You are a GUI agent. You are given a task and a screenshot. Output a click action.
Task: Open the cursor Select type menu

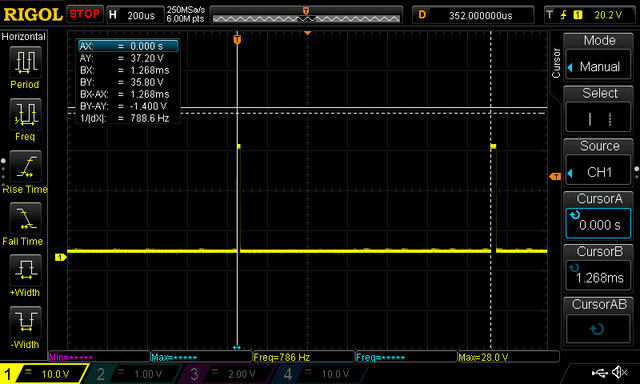pyautogui.click(x=598, y=119)
